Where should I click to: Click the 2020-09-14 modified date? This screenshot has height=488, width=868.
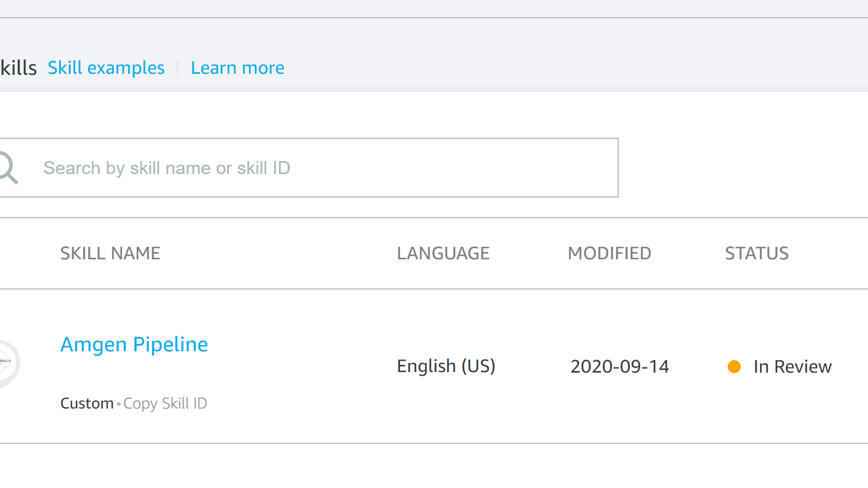pos(620,366)
